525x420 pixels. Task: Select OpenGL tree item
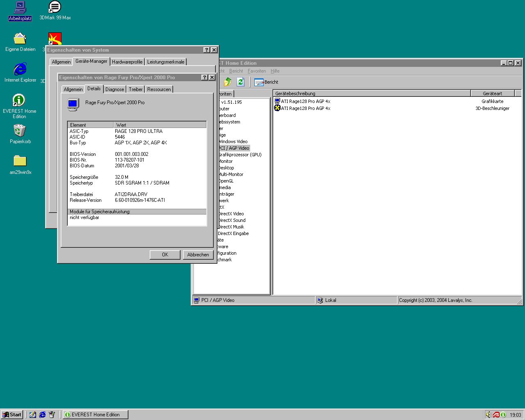[226, 181]
